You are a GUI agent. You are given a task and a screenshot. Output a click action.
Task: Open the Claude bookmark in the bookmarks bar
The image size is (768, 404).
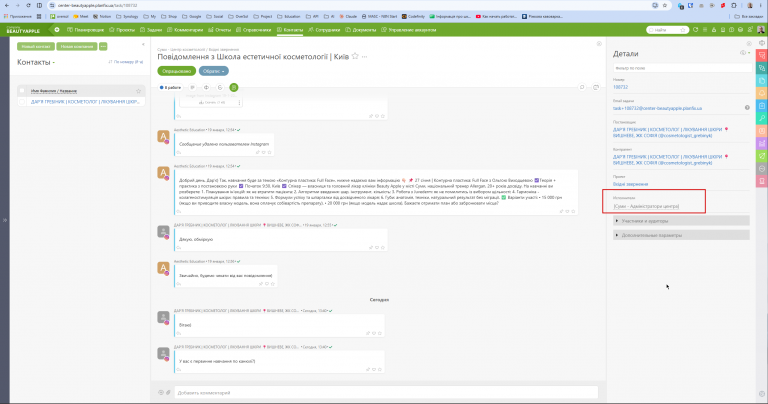coord(348,16)
